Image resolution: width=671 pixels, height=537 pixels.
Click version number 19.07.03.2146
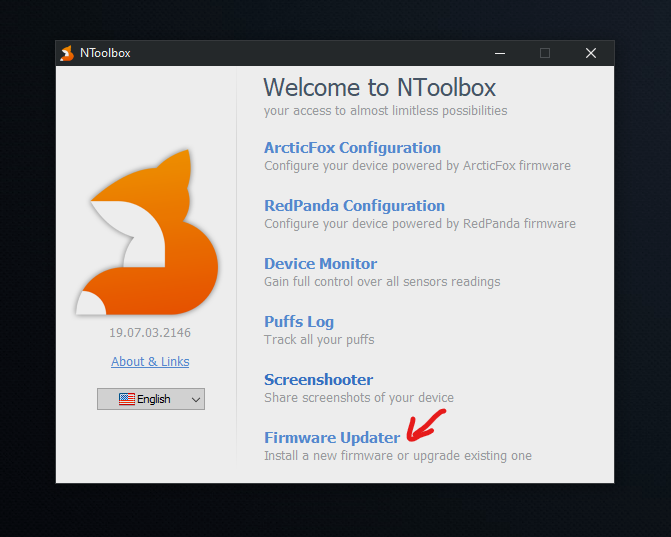click(x=150, y=332)
